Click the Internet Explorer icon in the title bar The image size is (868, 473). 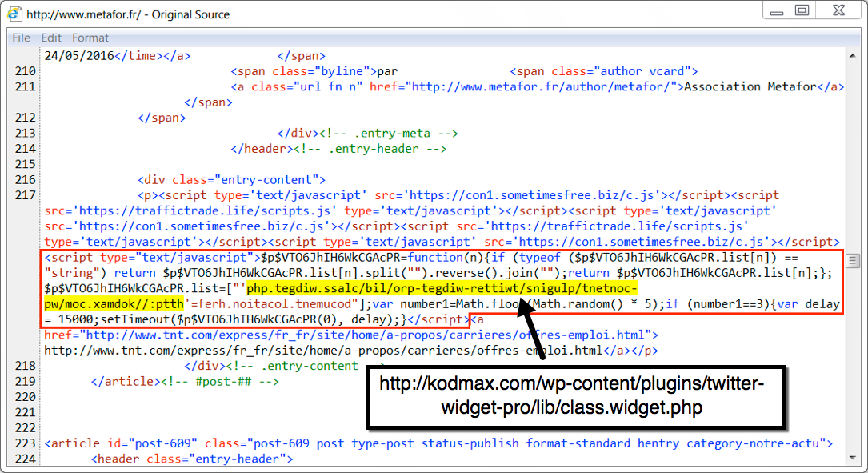(14, 14)
